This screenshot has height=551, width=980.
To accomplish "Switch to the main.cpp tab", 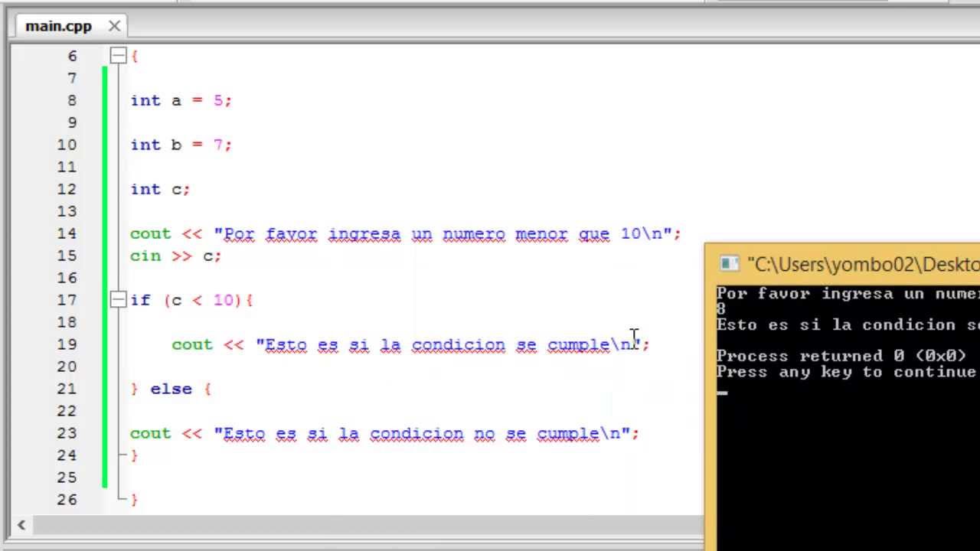I will (58, 26).
